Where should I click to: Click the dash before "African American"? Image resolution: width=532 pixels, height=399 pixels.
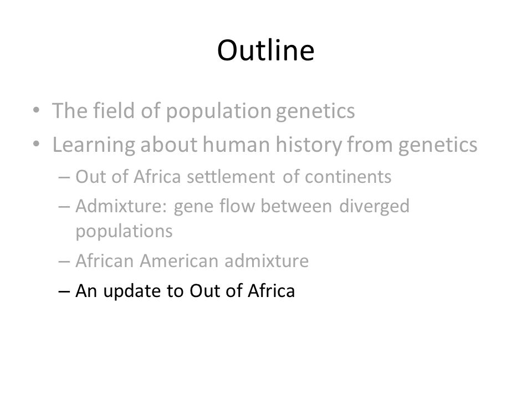coord(64,262)
